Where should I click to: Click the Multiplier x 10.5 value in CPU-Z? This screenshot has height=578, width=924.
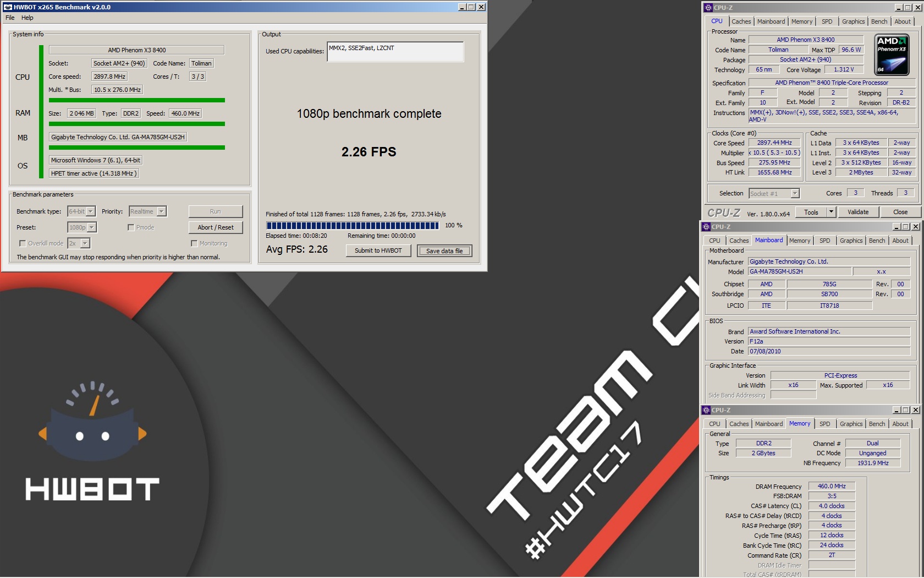point(774,152)
